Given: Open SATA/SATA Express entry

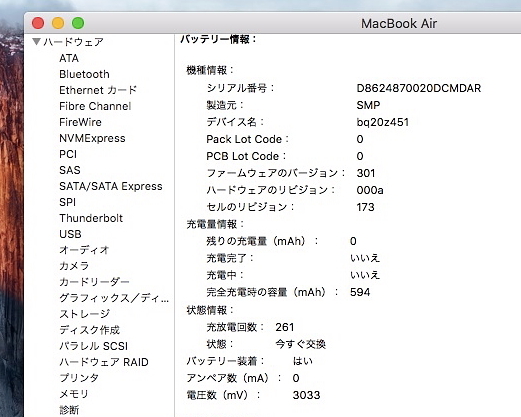Looking at the screenshot, I should click(x=111, y=186).
